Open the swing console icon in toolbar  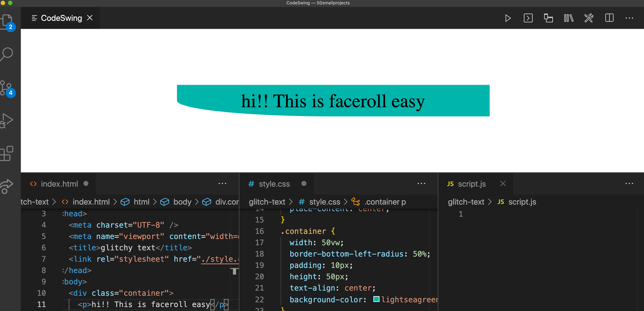528,18
